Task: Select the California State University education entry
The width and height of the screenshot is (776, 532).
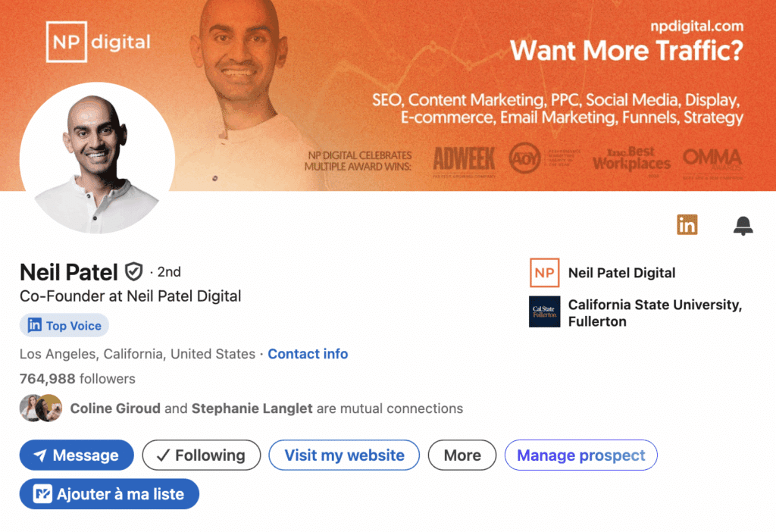Action: click(655, 312)
